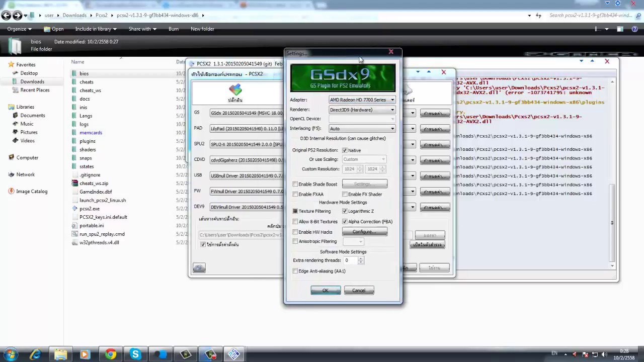The width and height of the screenshot is (644, 362).
Task: Click configure button on GS row
Action: tap(435, 114)
